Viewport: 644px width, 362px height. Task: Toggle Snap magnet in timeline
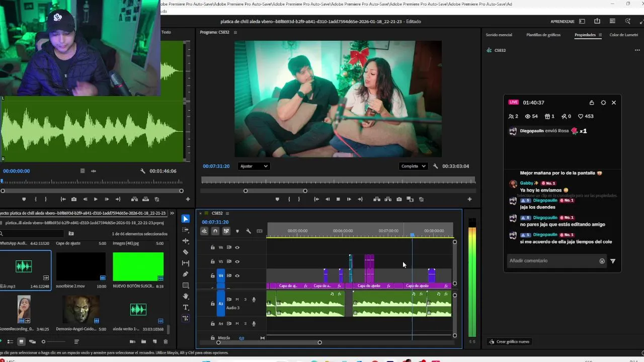point(215,231)
